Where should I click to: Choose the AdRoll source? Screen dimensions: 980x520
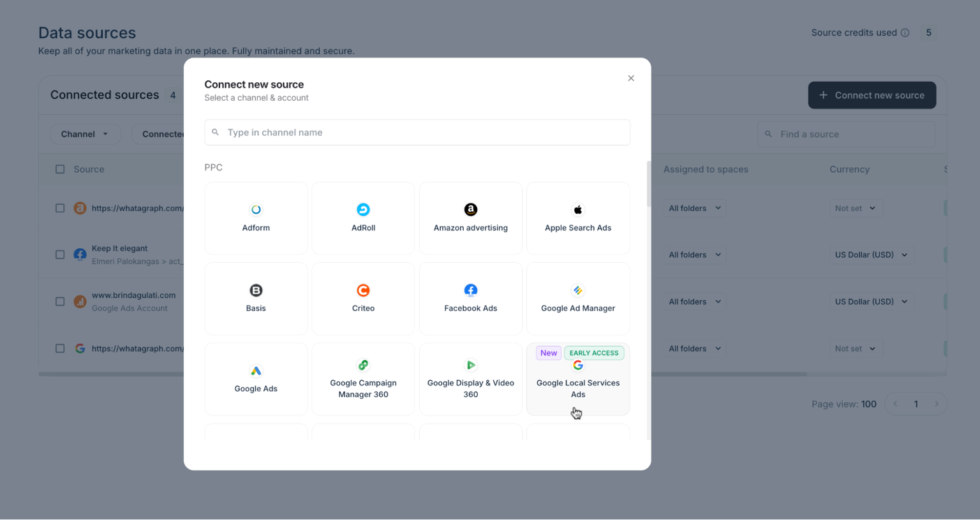click(x=363, y=218)
